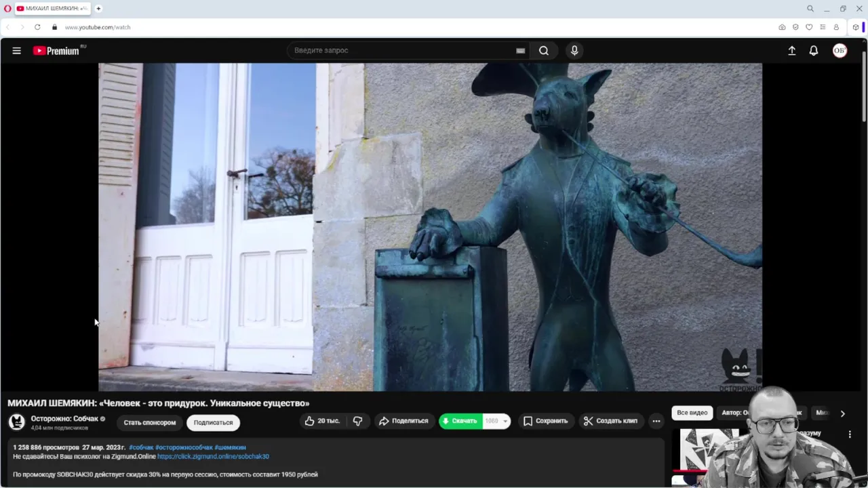Open hashtag #осторожнособчак
This screenshot has height=488, width=868.
click(184, 447)
